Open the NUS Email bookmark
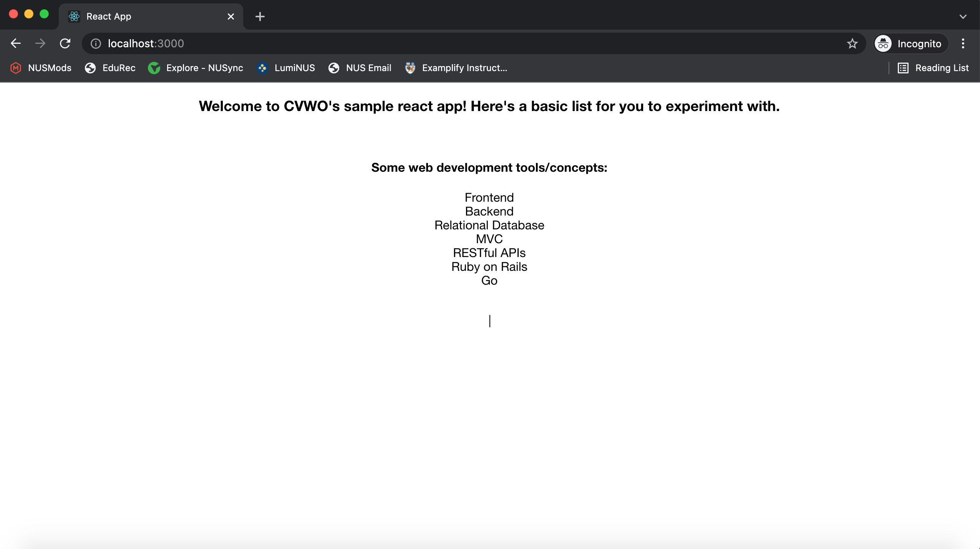 coord(360,68)
